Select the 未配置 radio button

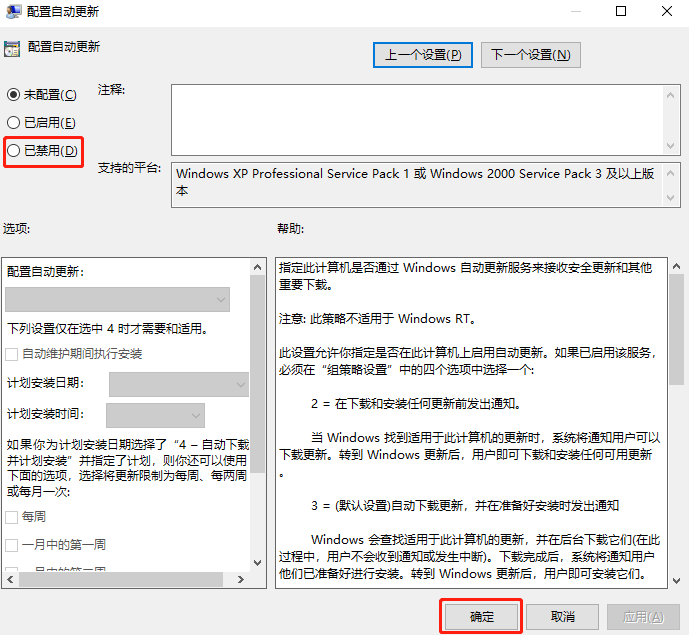(13, 94)
